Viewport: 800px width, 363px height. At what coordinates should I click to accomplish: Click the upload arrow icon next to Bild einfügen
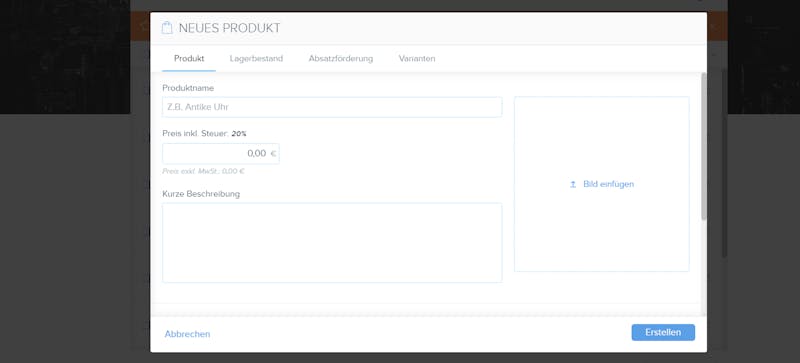(573, 184)
